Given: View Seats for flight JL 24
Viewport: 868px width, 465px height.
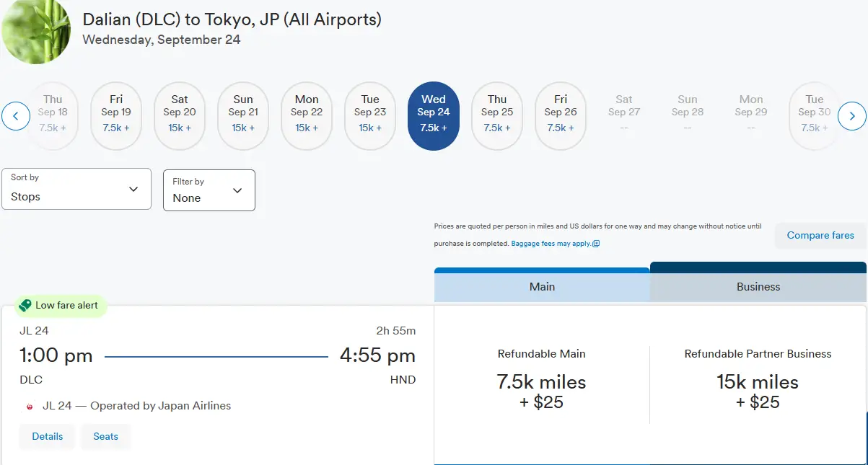Looking at the screenshot, I should click(105, 436).
